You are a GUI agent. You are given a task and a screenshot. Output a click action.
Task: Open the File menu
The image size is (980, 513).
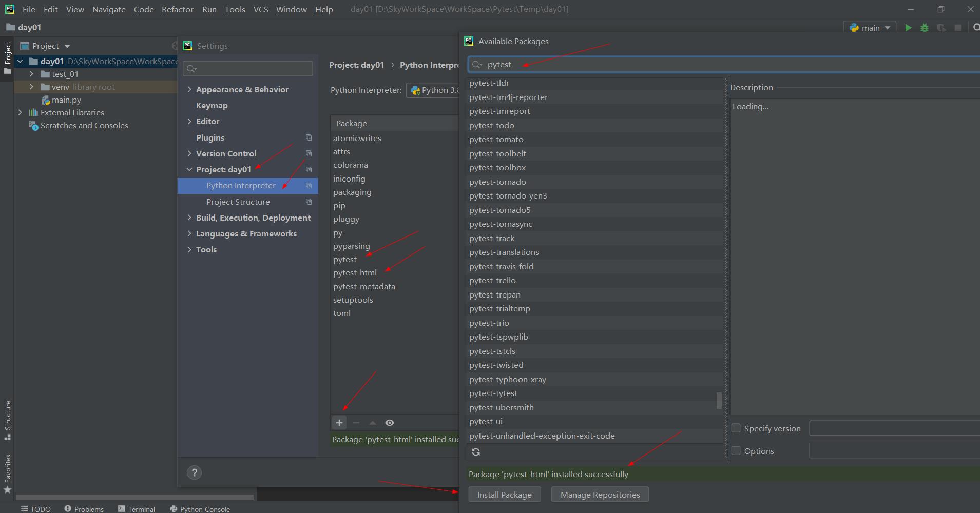point(29,9)
